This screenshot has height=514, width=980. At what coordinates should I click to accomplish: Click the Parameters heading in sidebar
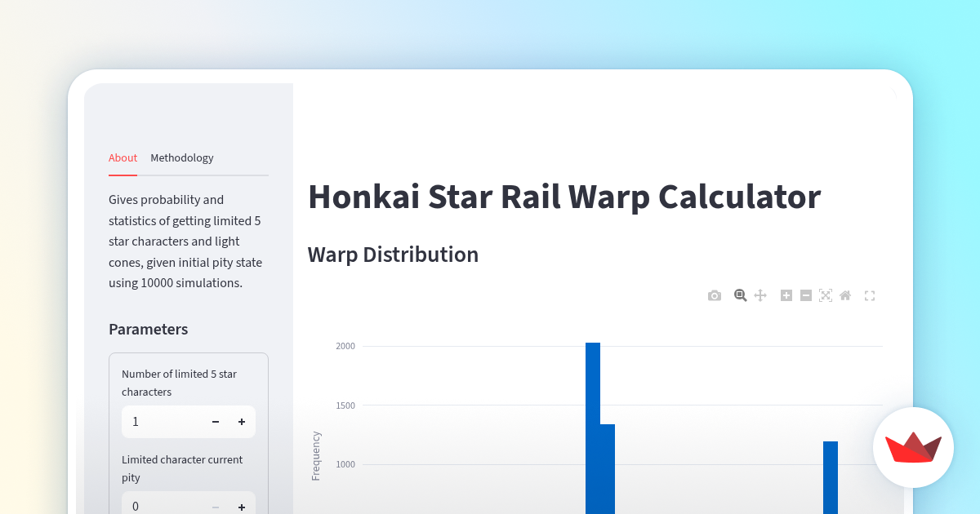149,330
